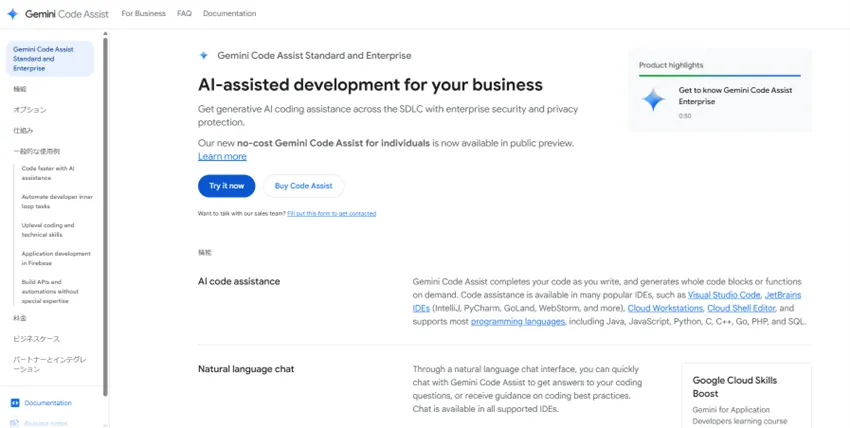Open the Documentation icon in sidebar footer
Image resolution: width=850 pixels, height=428 pixels.
click(x=15, y=403)
